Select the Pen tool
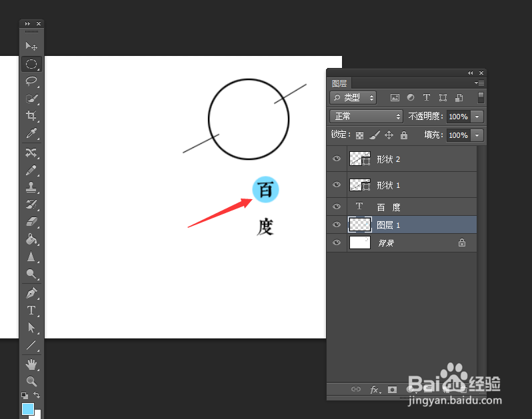 pyautogui.click(x=31, y=293)
